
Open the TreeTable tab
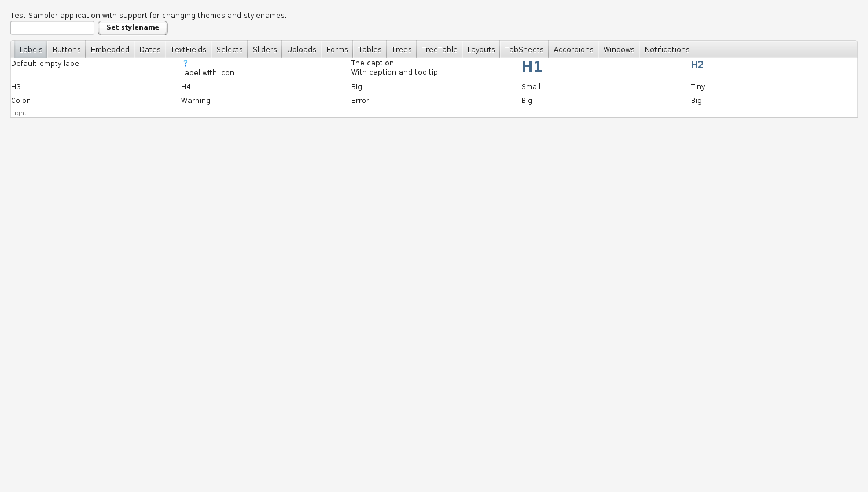point(439,50)
